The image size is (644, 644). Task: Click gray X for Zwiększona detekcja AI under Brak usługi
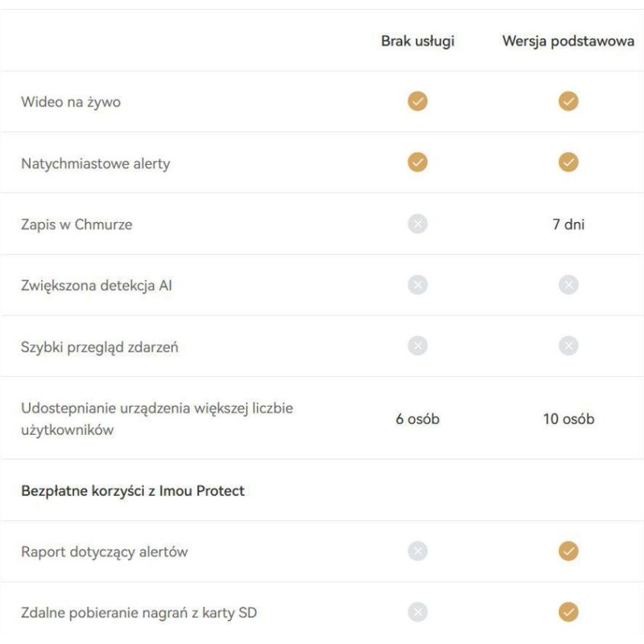[417, 285]
